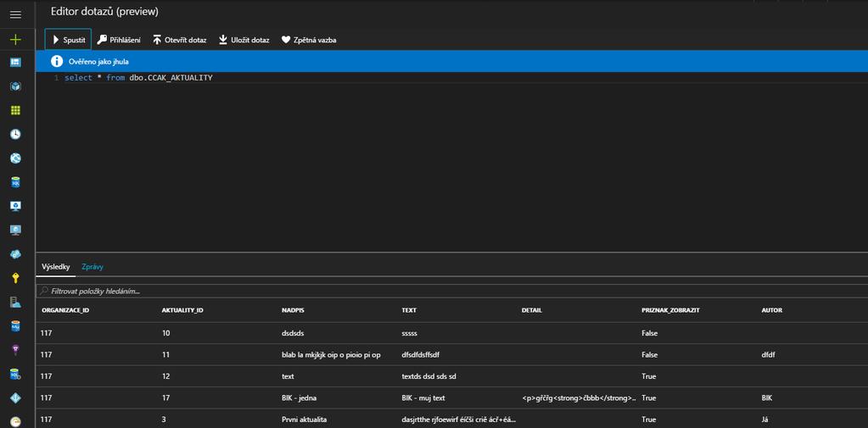Image resolution: width=868 pixels, height=428 pixels.
Task: Select the AKTUALITY_ID cell '12'
Action: pos(165,376)
